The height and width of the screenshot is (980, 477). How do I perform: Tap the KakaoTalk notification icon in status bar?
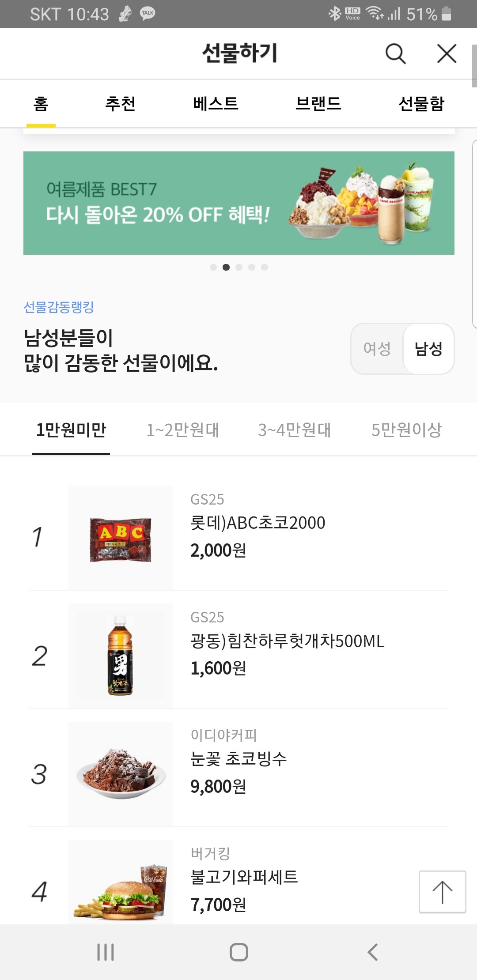[x=148, y=14]
